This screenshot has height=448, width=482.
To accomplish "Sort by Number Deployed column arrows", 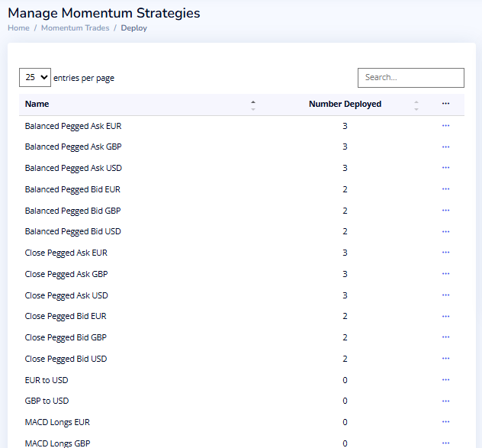I will coord(416,105).
